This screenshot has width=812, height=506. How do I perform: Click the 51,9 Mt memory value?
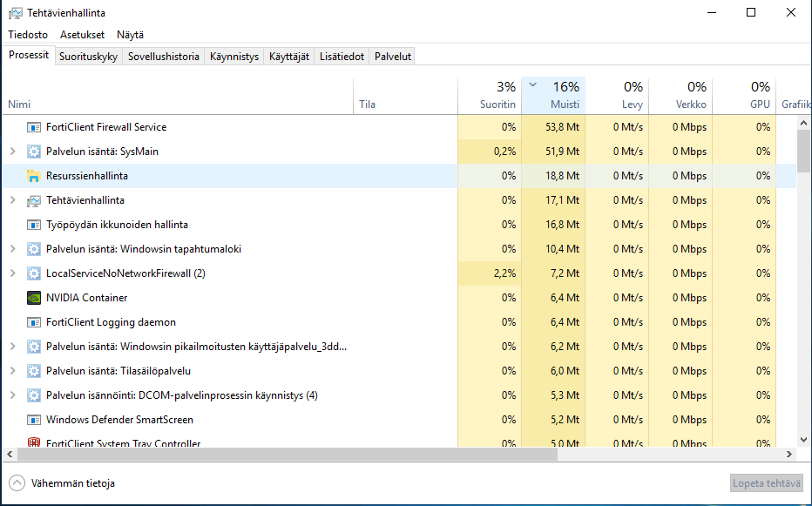click(x=563, y=152)
